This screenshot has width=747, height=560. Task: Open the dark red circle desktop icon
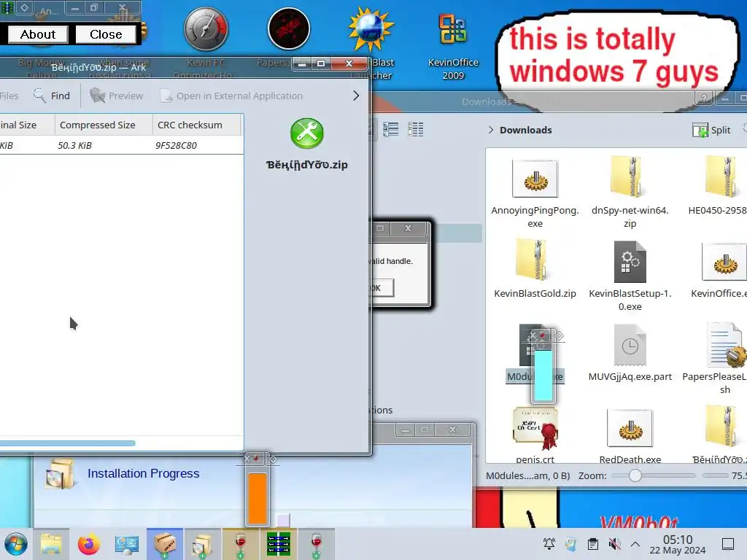pyautogui.click(x=289, y=29)
